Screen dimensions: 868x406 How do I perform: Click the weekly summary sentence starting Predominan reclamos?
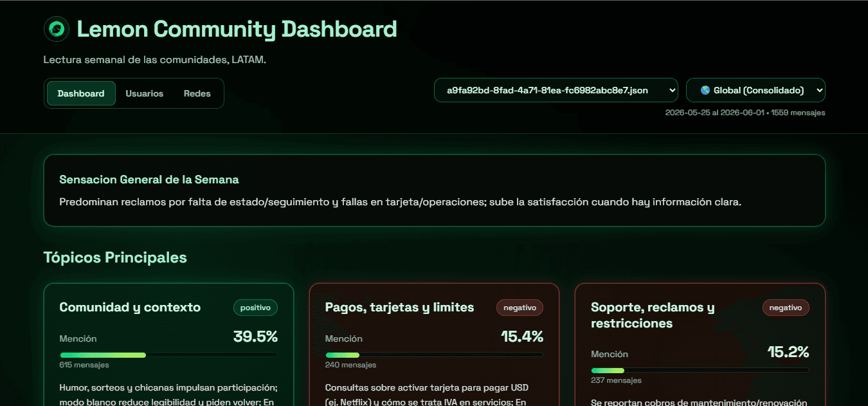pyautogui.click(x=401, y=202)
